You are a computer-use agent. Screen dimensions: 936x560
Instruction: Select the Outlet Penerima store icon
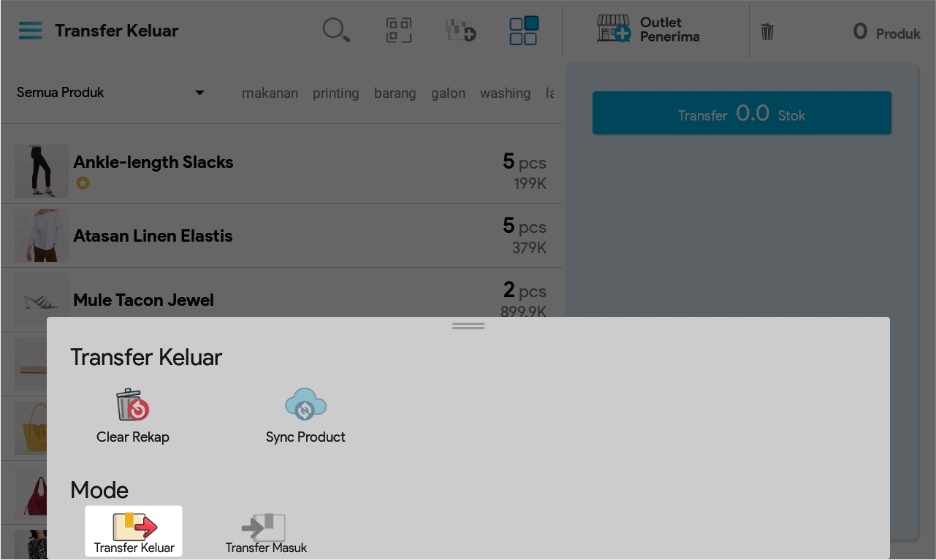[x=613, y=29]
